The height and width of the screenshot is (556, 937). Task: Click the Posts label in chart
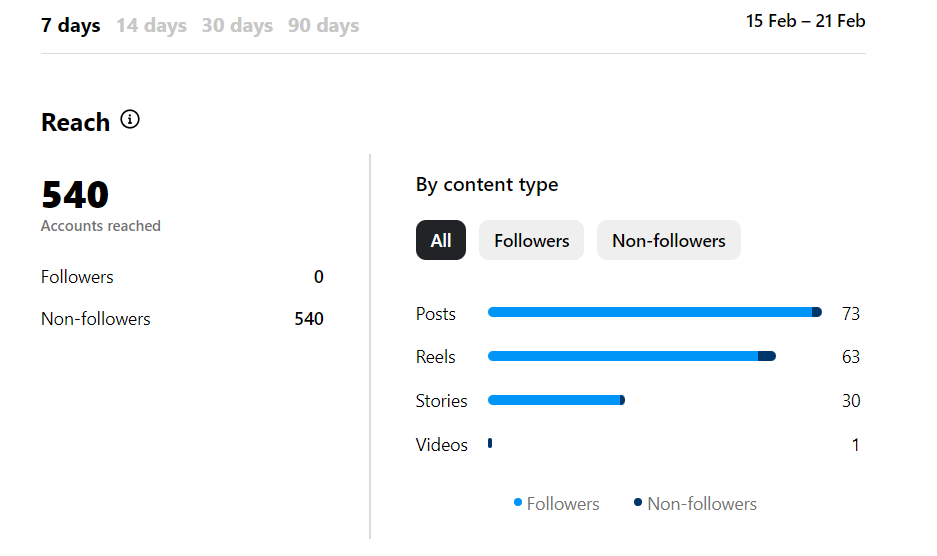(436, 314)
